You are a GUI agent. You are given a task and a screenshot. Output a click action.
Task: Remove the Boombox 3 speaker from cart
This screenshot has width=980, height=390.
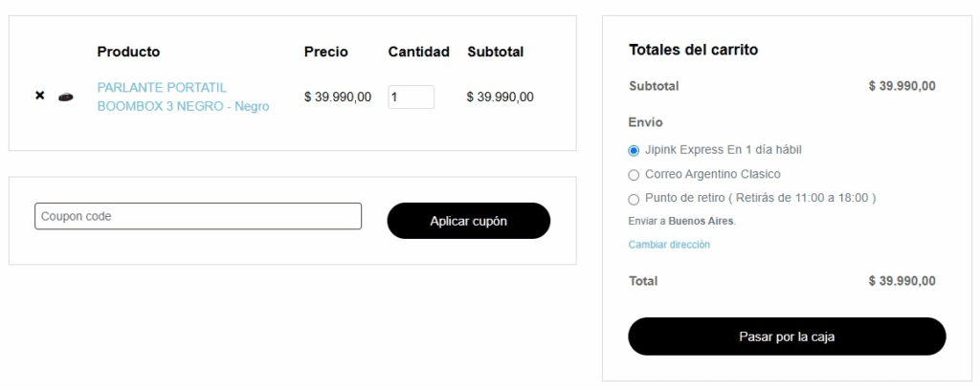(x=40, y=96)
